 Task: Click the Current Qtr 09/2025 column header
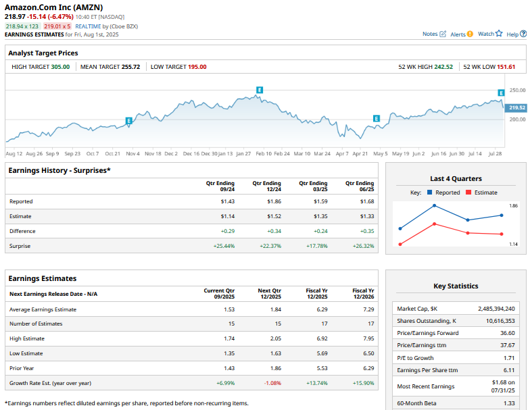[x=219, y=293]
